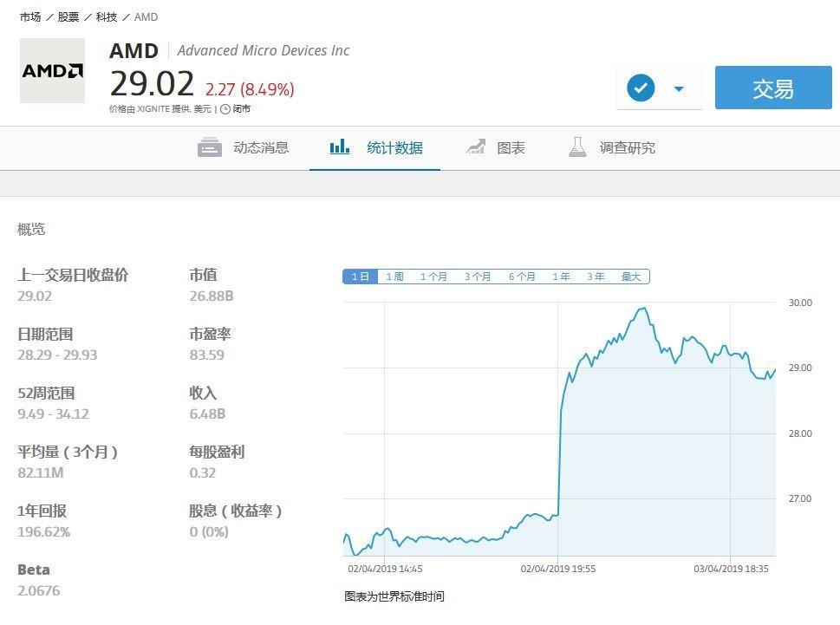Screen dimensions: 840x625
Task: Set chart range to 3个月
Action: click(478, 277)
